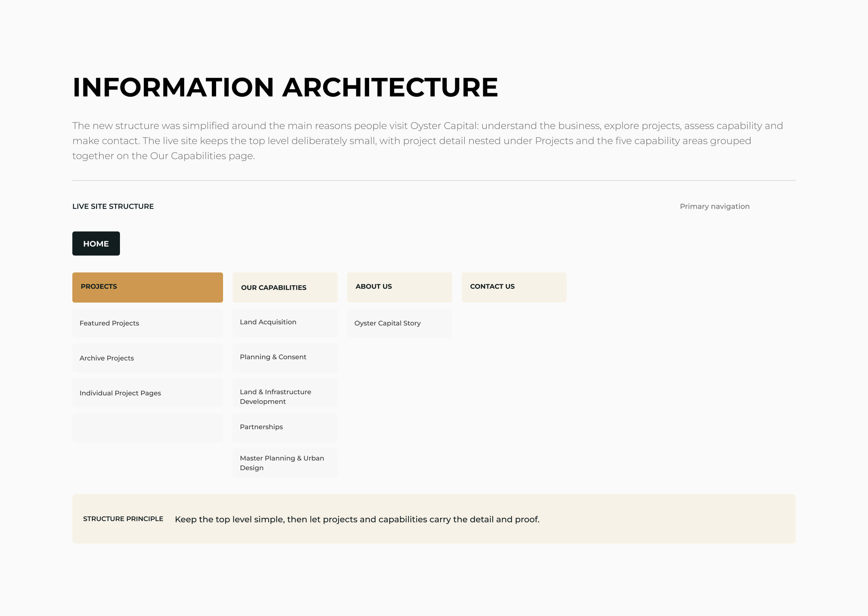The height and width of the screenshot is (616, 868).
Task: Click the LIVE SITE STRUCTURE label
Action: click(x=113, y=206)
